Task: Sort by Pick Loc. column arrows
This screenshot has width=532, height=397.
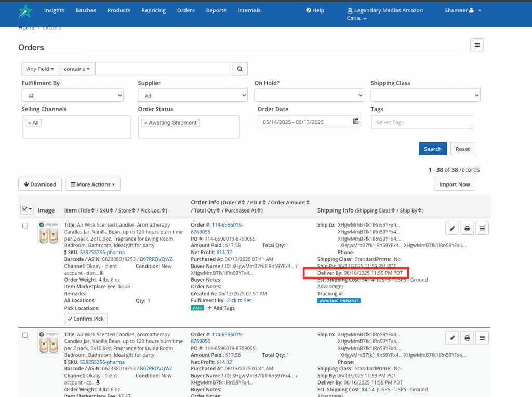Action: 164,211
